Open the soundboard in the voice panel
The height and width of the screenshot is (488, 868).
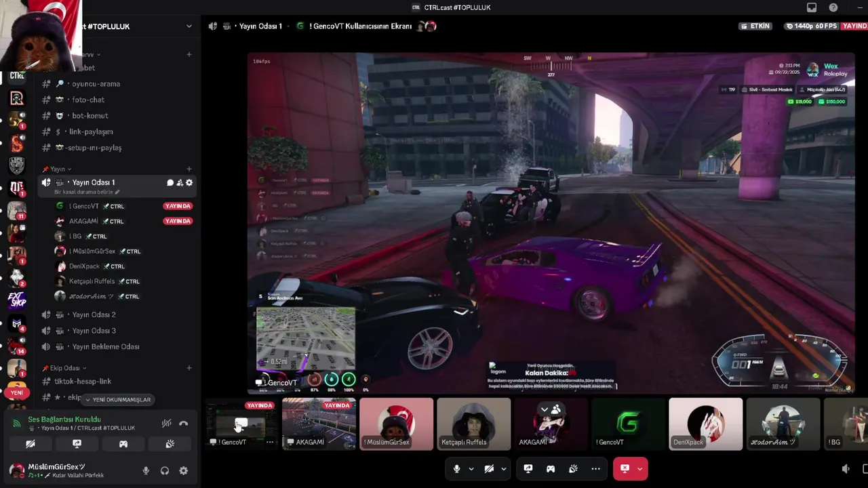(x=170, y=444)
